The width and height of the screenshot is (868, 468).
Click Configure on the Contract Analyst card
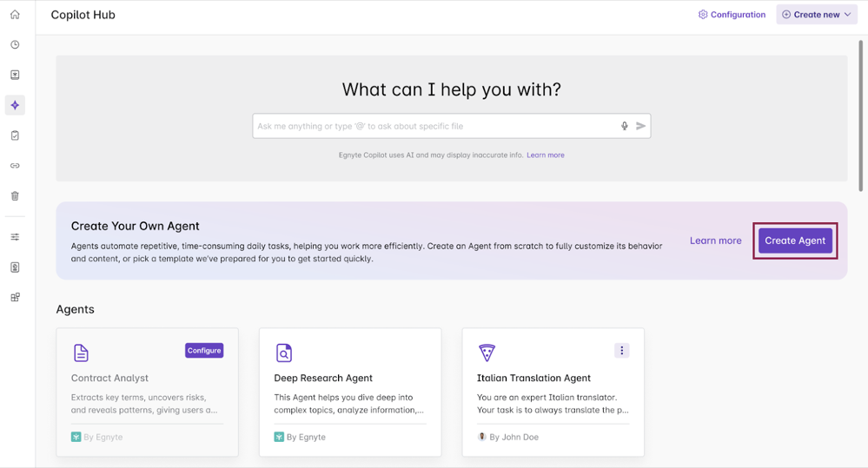204,350
